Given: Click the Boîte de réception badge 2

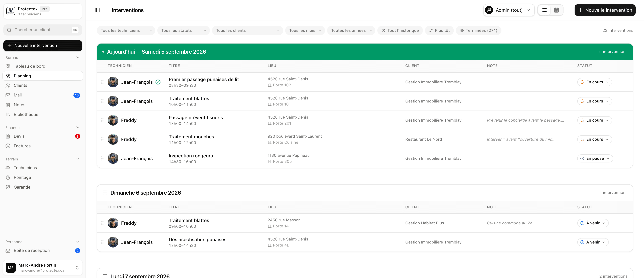Looking at the screenshot, I should 77,251.
